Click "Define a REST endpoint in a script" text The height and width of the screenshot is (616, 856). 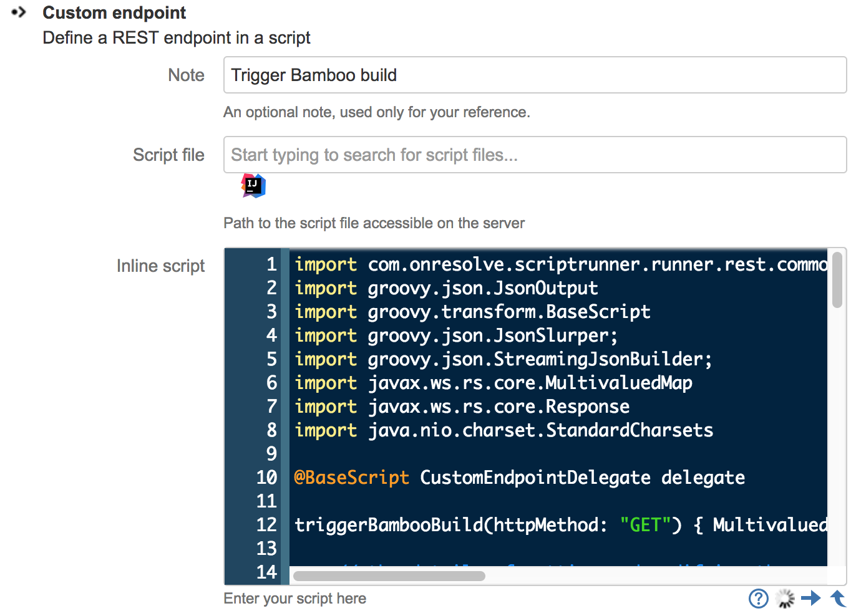[177, 38]
